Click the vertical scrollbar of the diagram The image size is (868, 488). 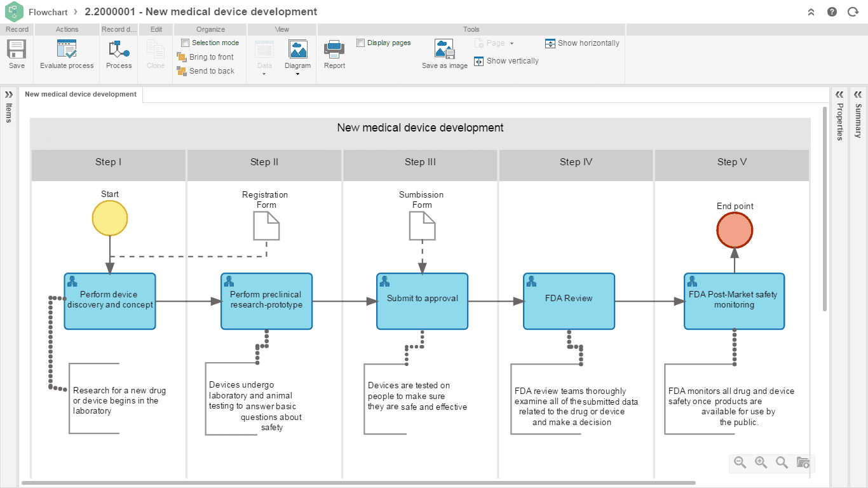click(x=825, y=210)
